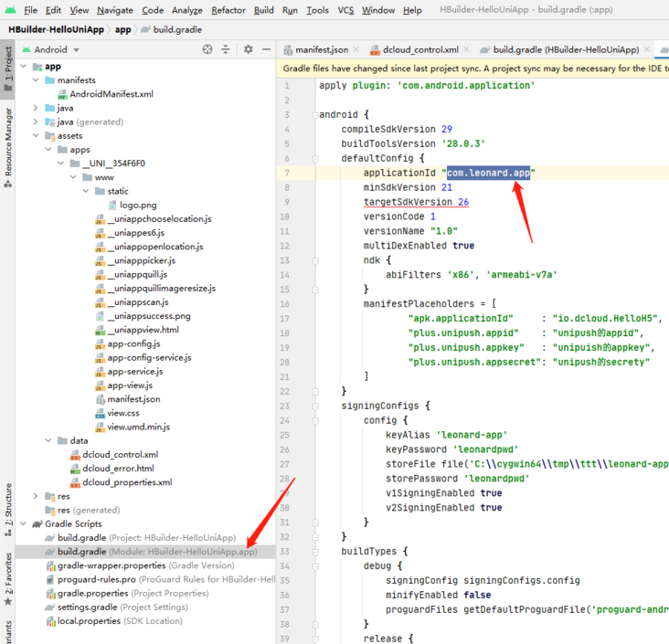Screen dimensions: 669x644
Task: Click the collapse all icon in Project panel
Action: (226, 49)
